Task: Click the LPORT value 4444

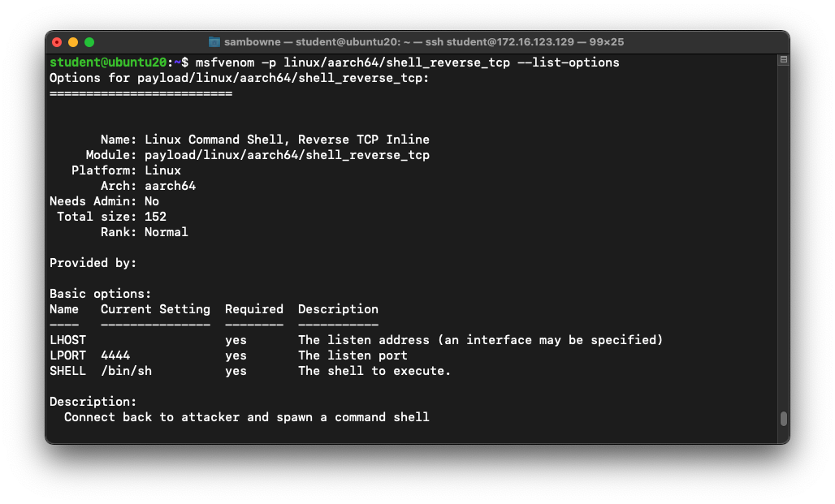Action: tap(115, 355)
